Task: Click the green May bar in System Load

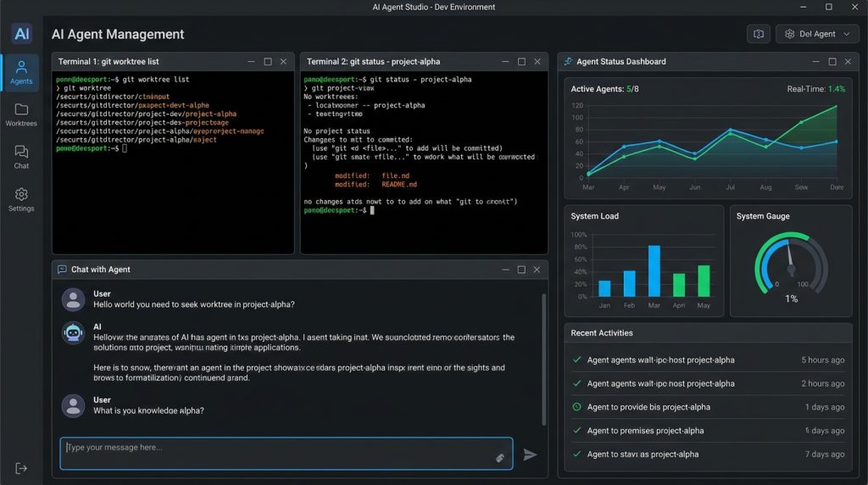Action: pyautogui.click(x=704, y=282)
